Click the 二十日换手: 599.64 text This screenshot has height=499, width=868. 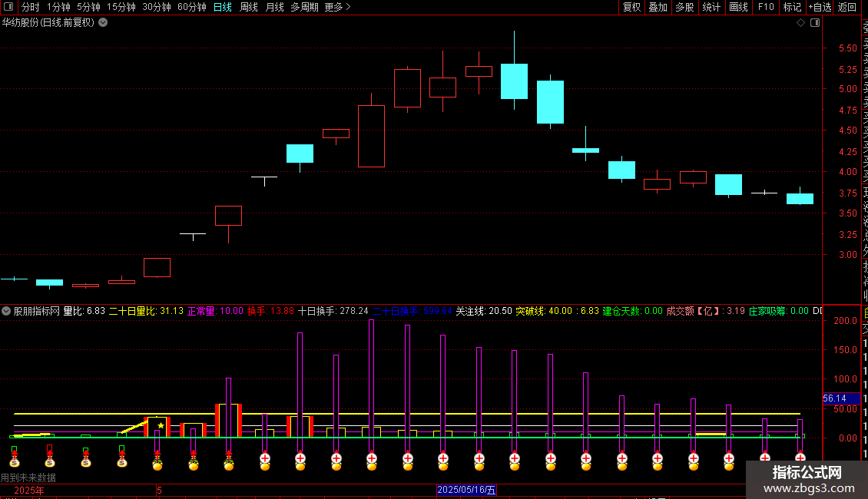[x=412, y=311]
